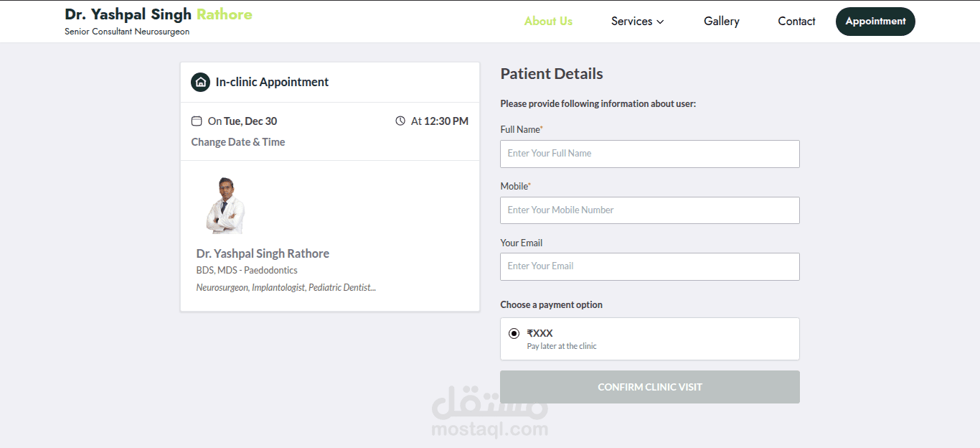Screen dimensions: 980x448
Task: Click the clock icon beside 12:30 PM
Action: coord(400,121)
